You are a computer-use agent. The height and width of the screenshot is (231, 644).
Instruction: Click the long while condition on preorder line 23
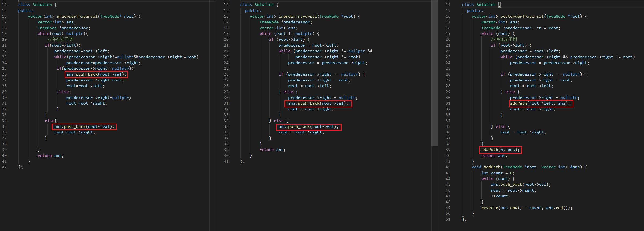(x=126, y=57)
